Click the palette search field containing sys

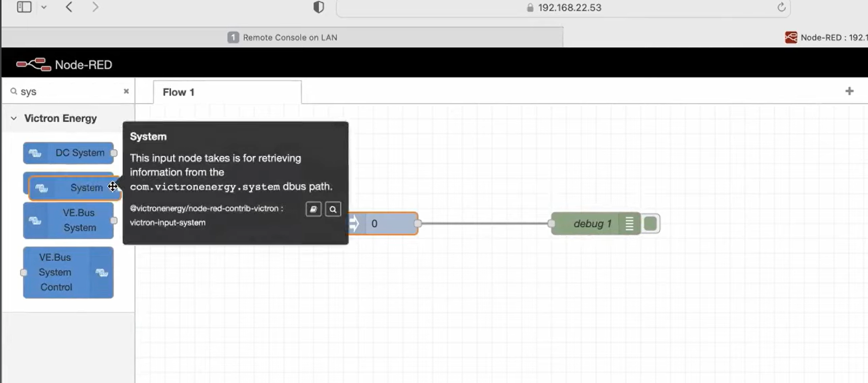(x=68, y=91)
